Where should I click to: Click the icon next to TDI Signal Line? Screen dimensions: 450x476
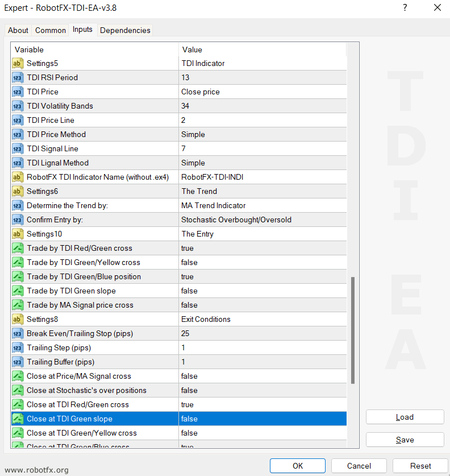point(18,148)
